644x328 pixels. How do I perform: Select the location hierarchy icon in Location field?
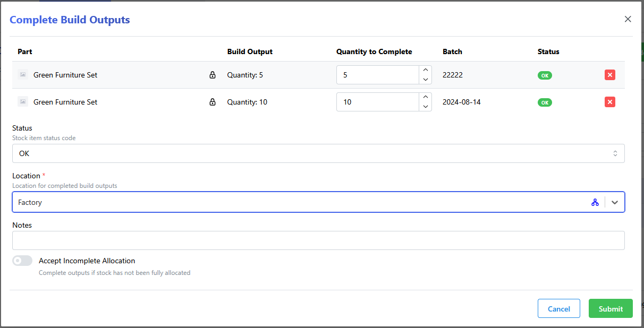coord(595,202)
